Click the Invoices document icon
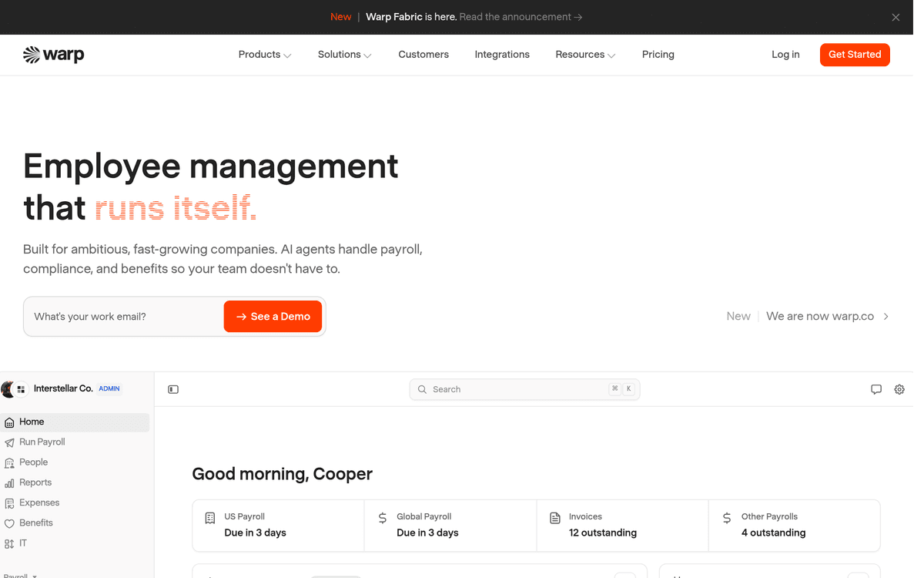 pyautogui.click(x=555, y=519)
